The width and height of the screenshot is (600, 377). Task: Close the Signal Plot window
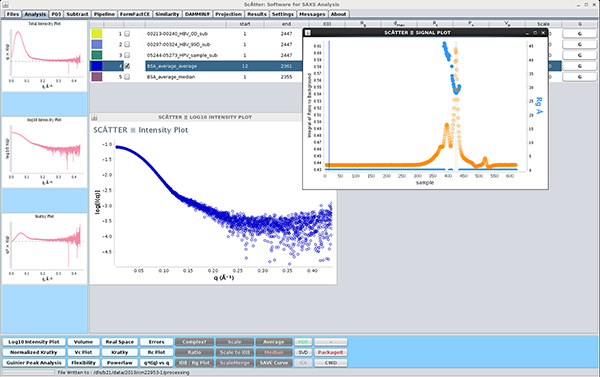(x=543, y=33)
